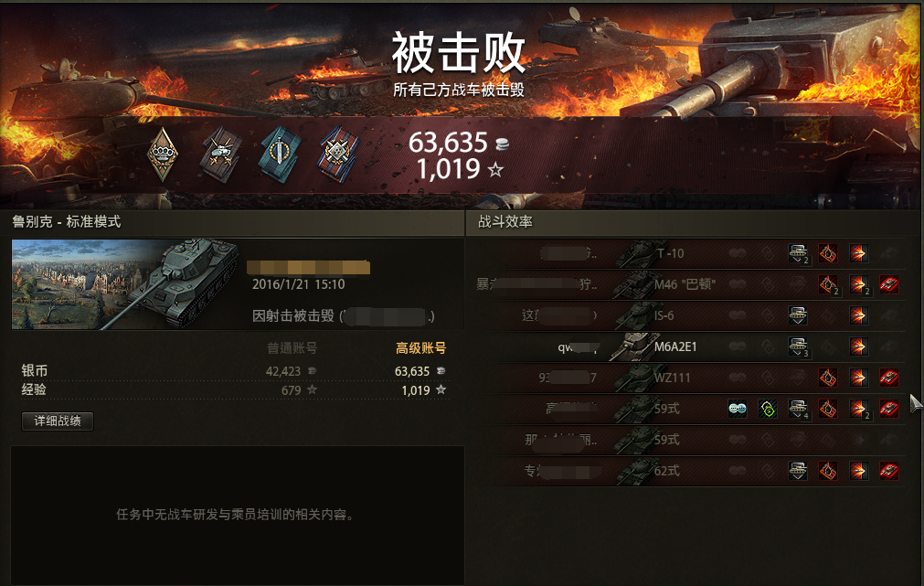Select the 普通账号 standard account column header
Image resolution: width=924 pixels, height=586 pixels.
coord(292,347)
